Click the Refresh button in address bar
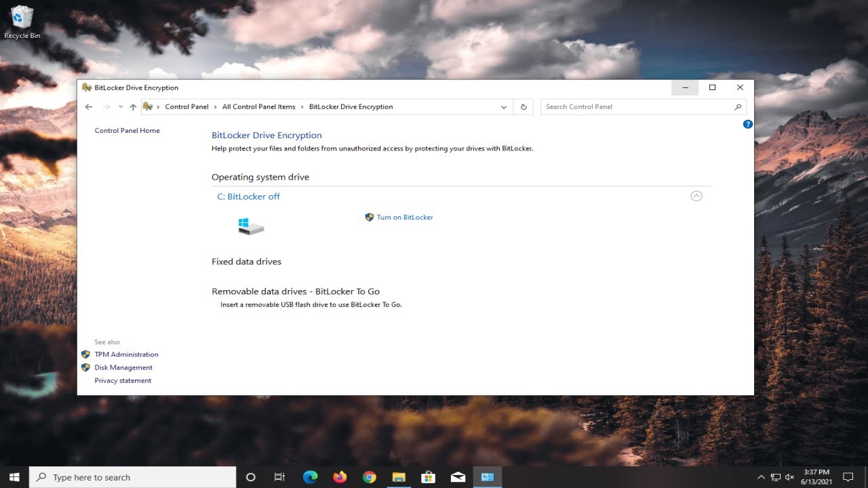 (x=523, y=107)
